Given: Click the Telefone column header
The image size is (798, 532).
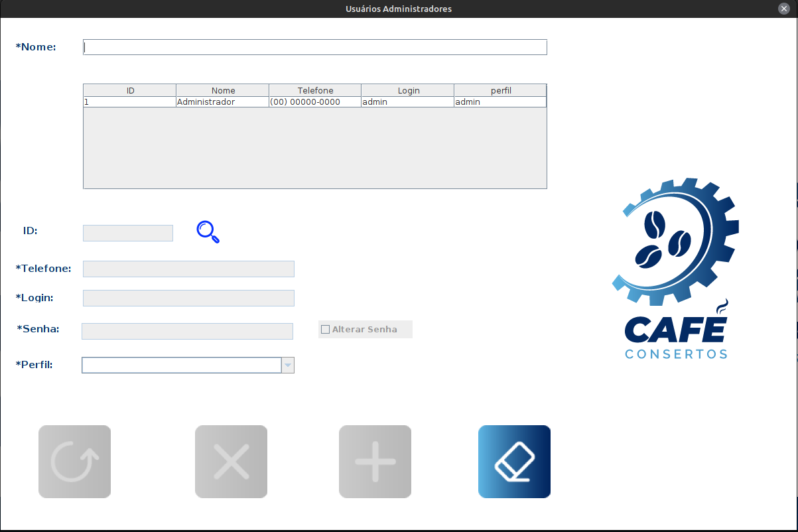Looking at the screenshot, I should click(314, 90).
